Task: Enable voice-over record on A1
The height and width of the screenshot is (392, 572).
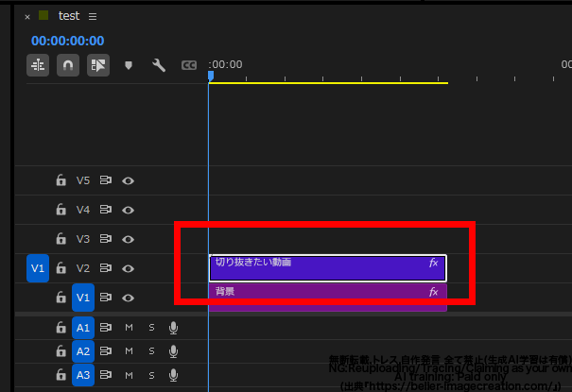Action: click(x=174, y=328)
